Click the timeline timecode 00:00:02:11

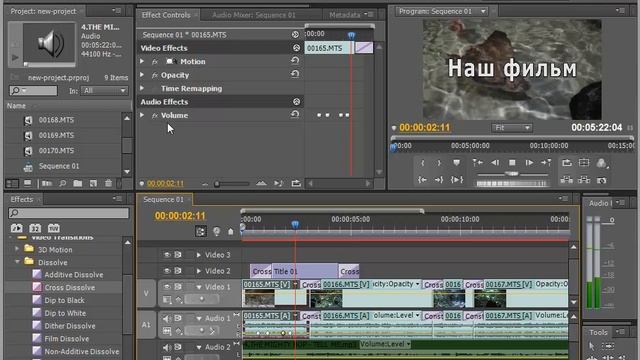pos(180,216)
